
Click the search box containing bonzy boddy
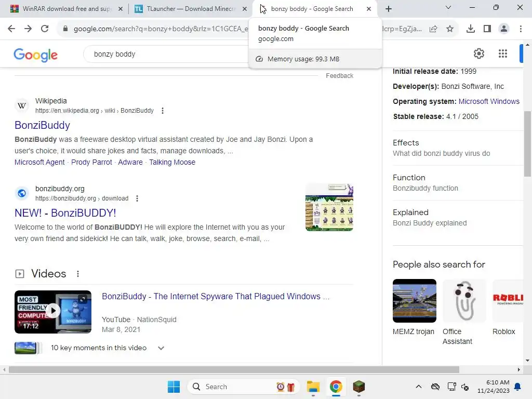pos(166,54)
